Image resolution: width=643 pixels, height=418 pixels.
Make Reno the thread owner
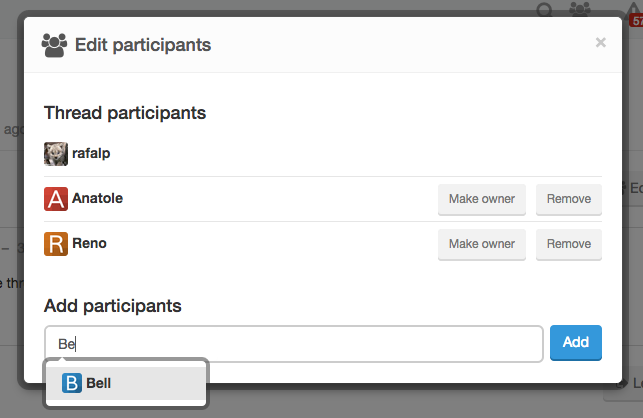tap(482, 244)
